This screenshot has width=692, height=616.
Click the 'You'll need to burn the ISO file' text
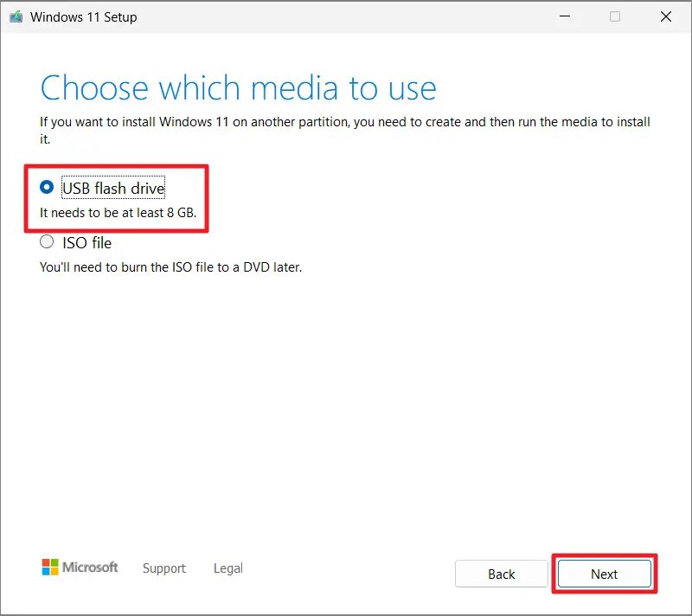click(170, 267)
